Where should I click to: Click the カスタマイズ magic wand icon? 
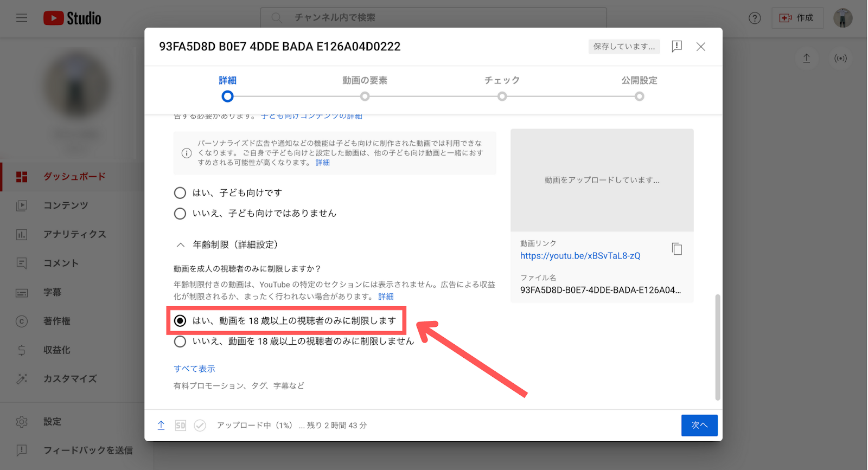click(22, 379)
